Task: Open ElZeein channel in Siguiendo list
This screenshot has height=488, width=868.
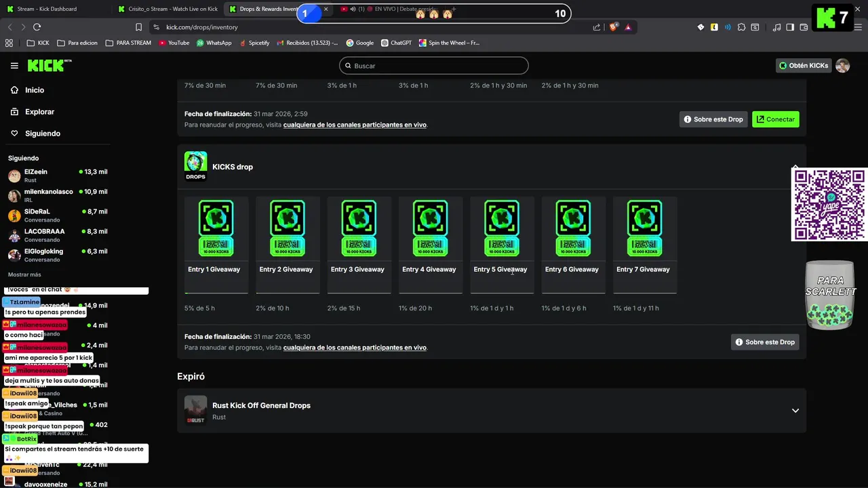Action: coord(58,176)
